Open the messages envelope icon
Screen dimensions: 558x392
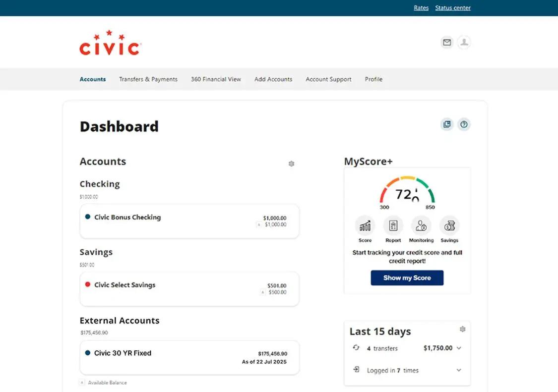coord(446,43)
